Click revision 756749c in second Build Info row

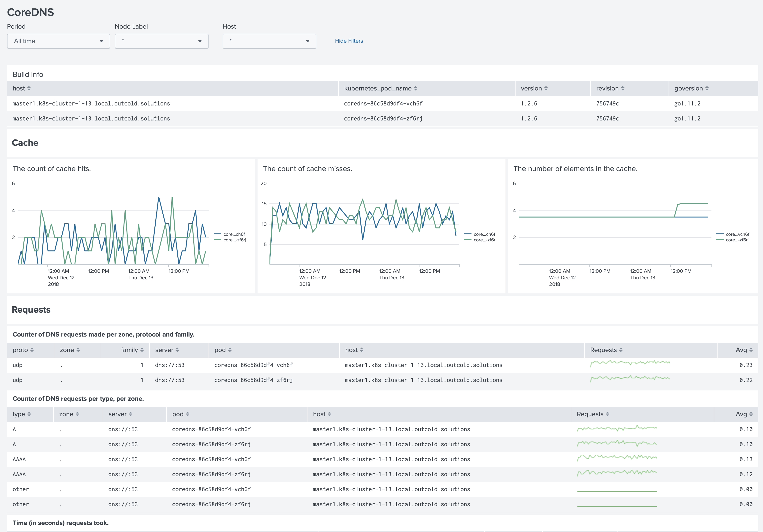point(607,119)
